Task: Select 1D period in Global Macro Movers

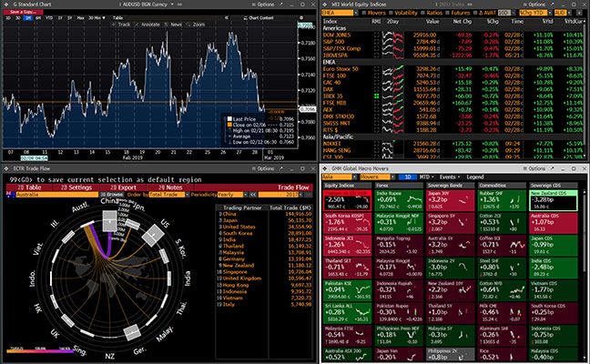Action: click(x=407, y=177)
